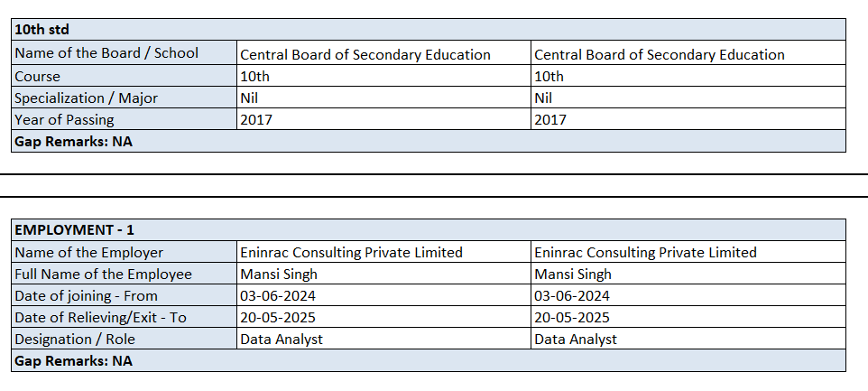Select Gap Remarks row under 10th std
This screenshot has height=391, width=868.
(x=74, y=141)
